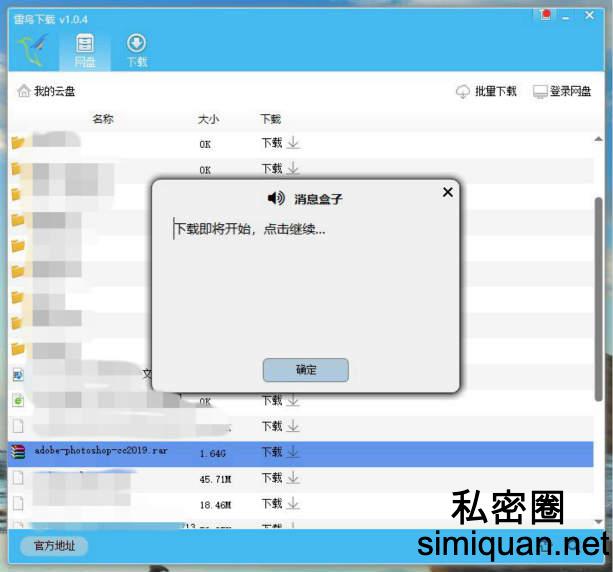Image resolution: width=613 pixels, height=572 pixels.
Task: Click the 大小 column header
Action: coord(208,119)
